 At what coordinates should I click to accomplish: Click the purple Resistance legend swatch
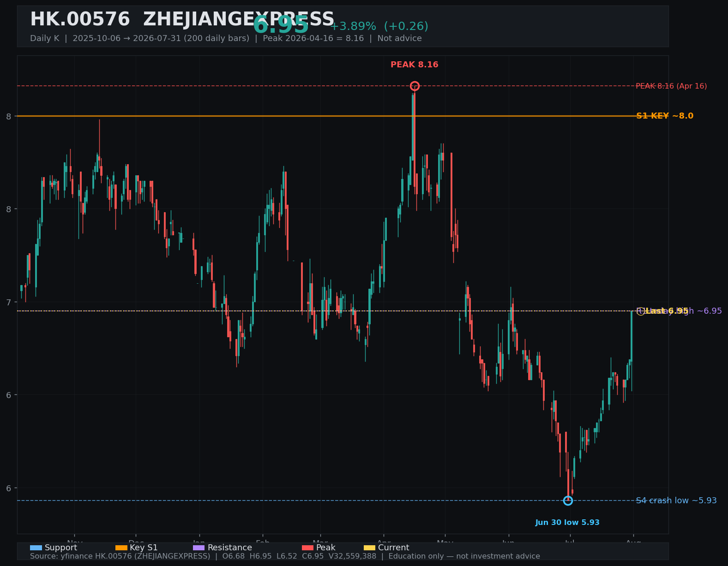[199, 548]
